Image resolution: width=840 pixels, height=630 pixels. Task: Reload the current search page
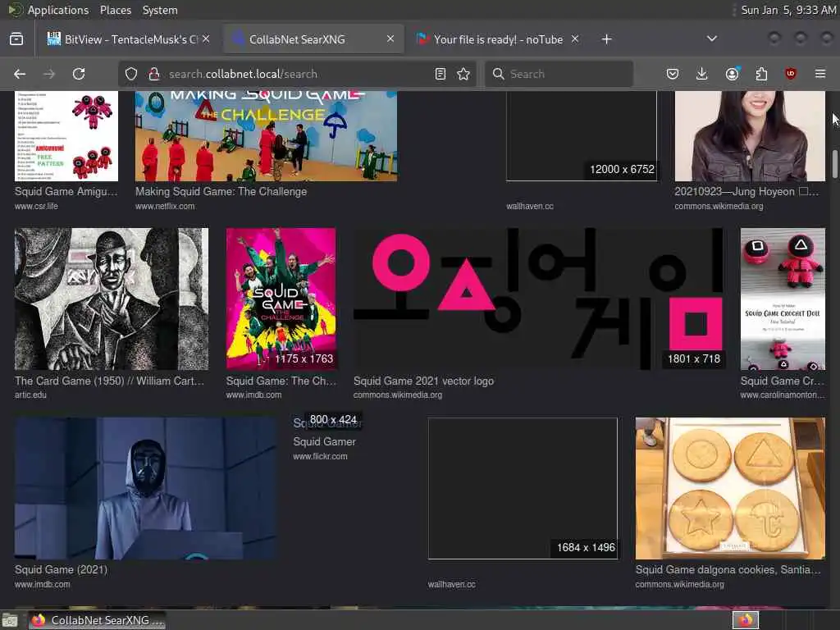79,74
